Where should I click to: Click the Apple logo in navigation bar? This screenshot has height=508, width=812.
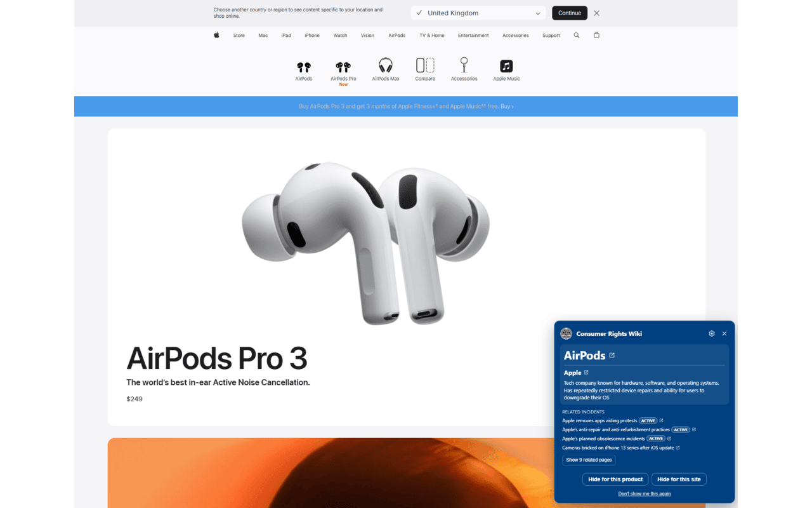(216, 36)
